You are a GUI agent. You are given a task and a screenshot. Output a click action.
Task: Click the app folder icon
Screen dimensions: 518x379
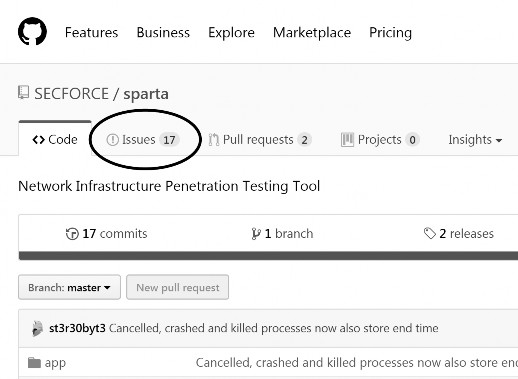point(34,363)
